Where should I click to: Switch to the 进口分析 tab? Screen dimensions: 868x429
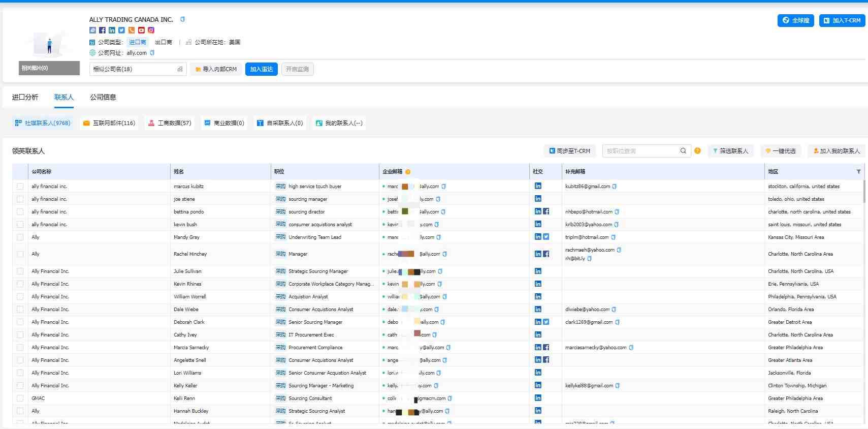(x=25, y=97)
